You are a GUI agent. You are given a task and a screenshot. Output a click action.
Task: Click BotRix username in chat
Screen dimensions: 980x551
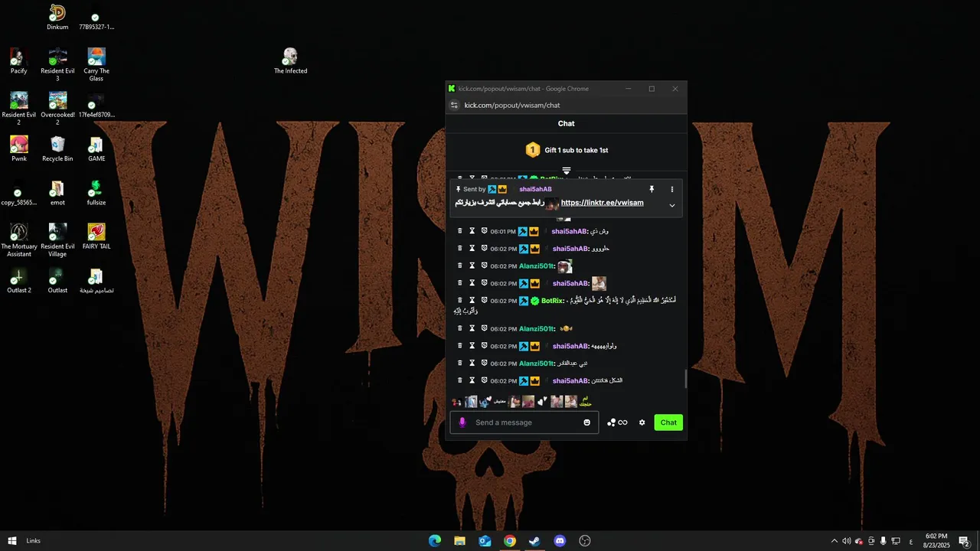552,301
